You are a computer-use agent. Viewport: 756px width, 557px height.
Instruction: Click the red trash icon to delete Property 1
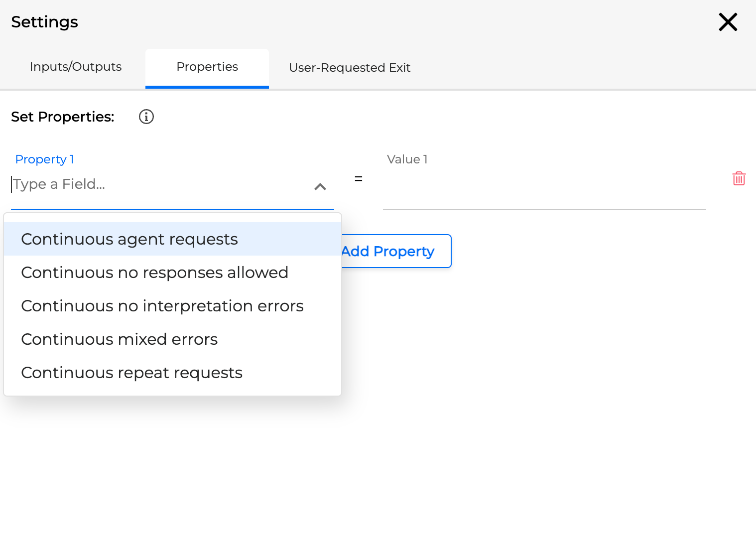click(739, 178)
